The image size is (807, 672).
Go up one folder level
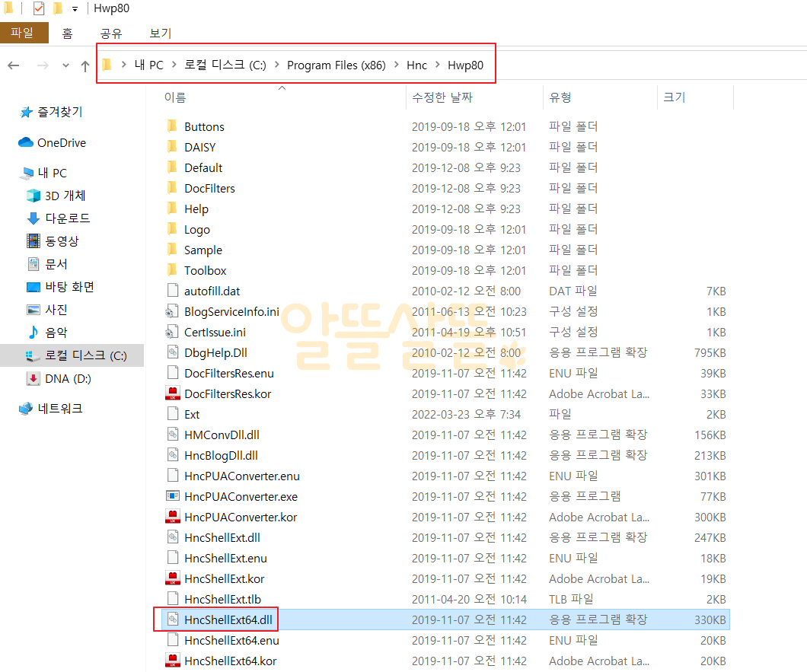pyautogui.click(x=85, y=65)
